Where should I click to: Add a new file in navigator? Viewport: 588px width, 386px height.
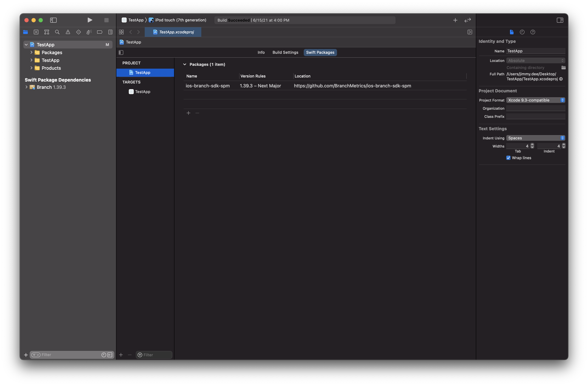(26, 355)
